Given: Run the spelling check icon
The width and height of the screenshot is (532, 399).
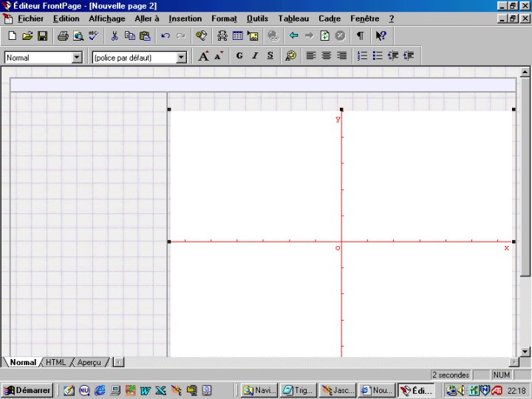Looking at the screenshot, I should pyautogui.click(x=93, y=35).
